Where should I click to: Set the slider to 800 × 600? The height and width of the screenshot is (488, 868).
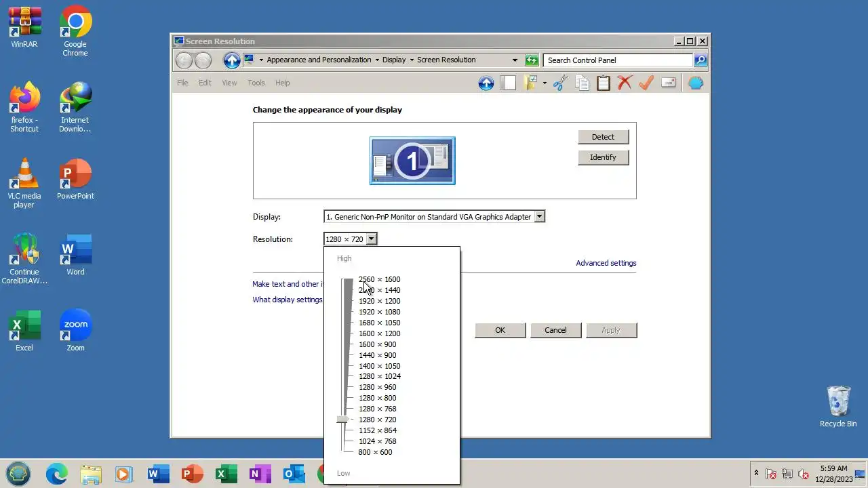[375, 452]
